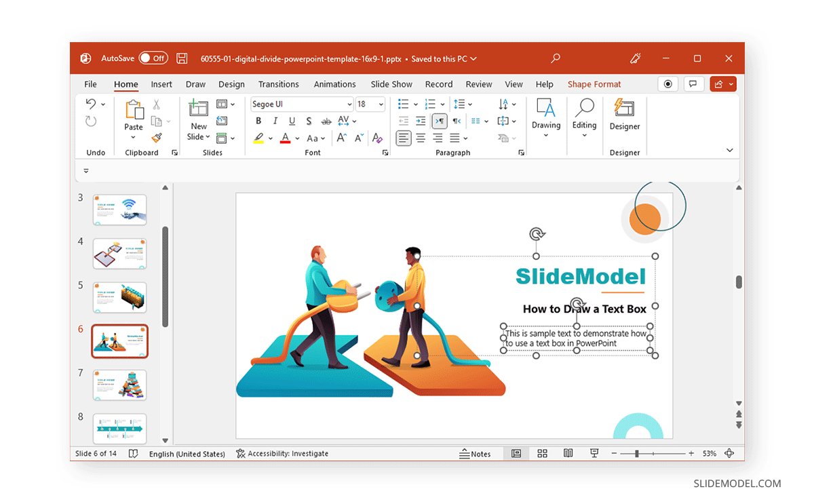Viewport: 814px width, 504px height.
Task: Toggle the AutoSave switch on
Action: 154,58
